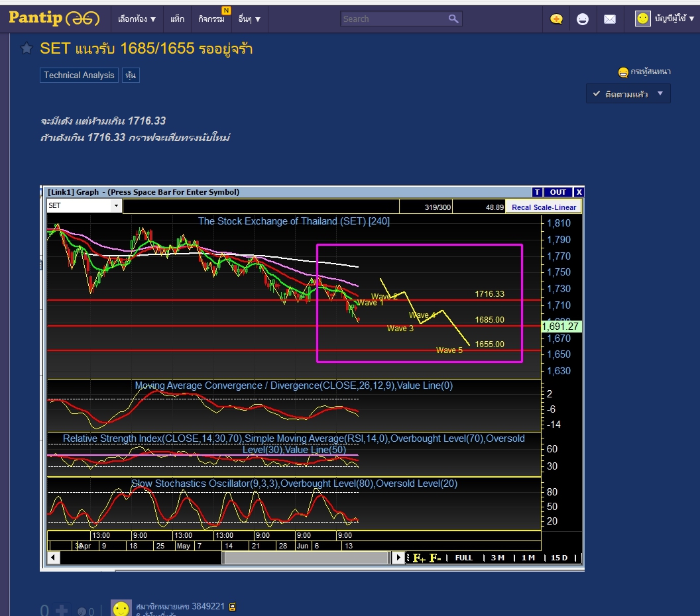
Task: Click the F- zoom out icon
Action: [436, 558]
